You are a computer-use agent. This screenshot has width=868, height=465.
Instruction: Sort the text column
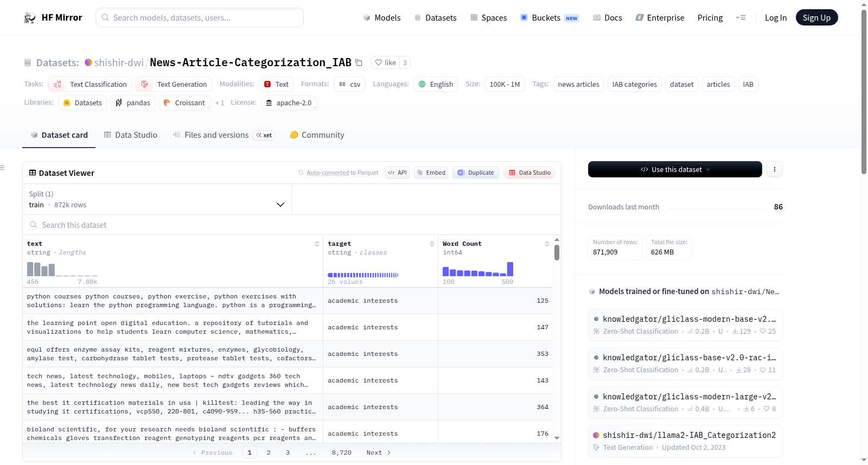317,244
